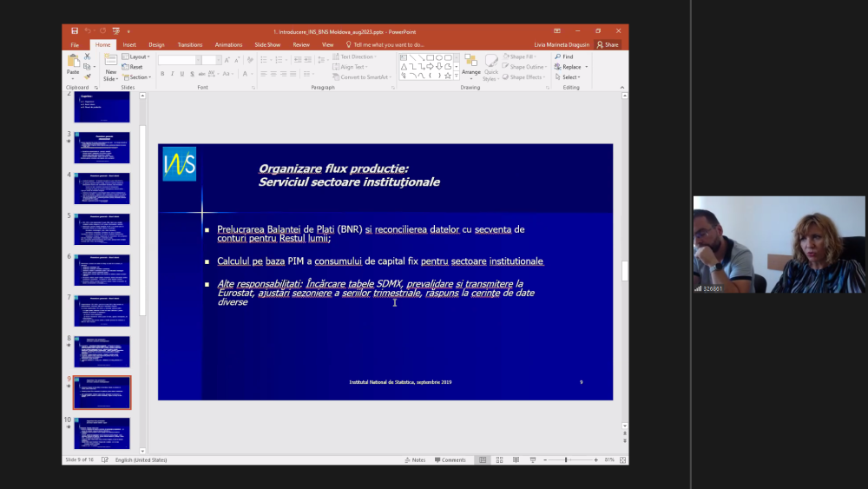This screenshot has height=489, width=868.
Task: Fit slide to current window icon
Action: (x=622, y=459)
